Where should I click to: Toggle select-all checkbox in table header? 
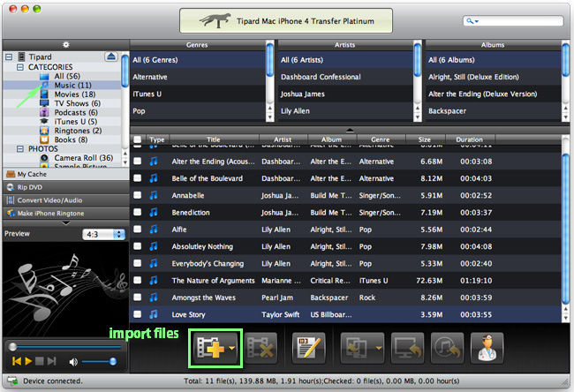[x=137, y=139]
